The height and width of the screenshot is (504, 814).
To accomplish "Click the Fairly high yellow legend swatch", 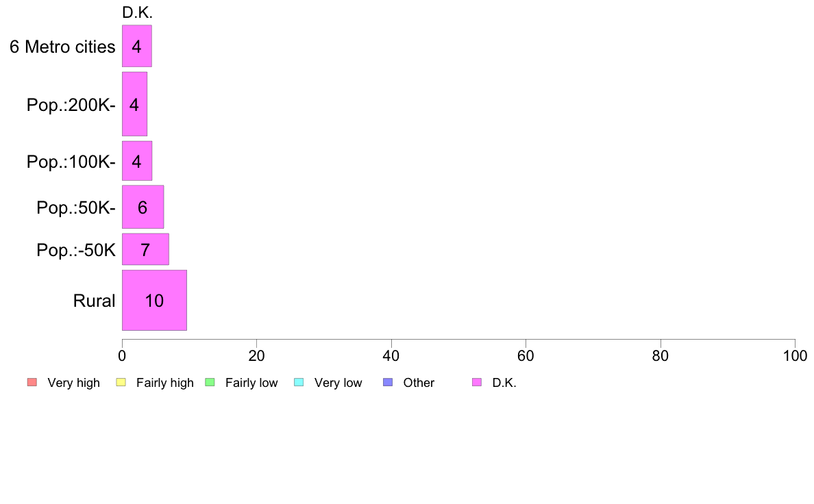I will point(121,383).
